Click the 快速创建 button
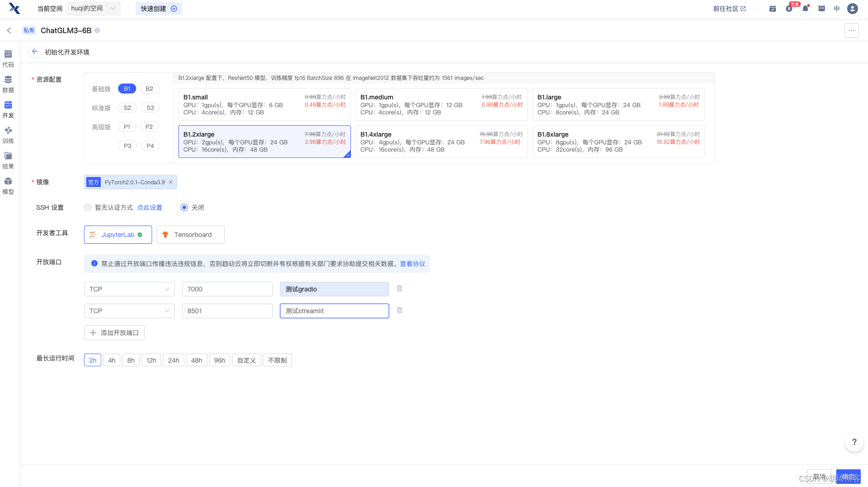Screen dimensions: 868x487 tap(159, 9)
